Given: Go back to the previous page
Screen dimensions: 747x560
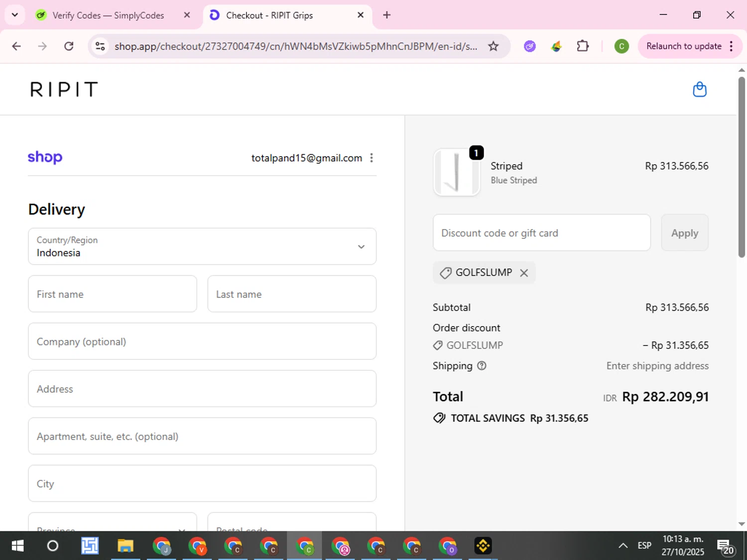Looking at the screenshot, I should click(16, 46).
